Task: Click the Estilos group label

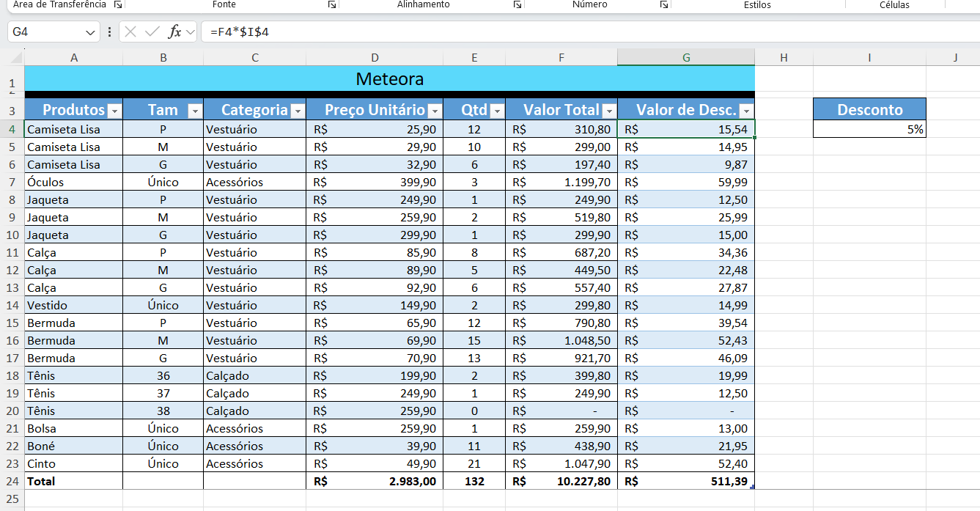Action: pyautogui.click(x=757, y=4)
